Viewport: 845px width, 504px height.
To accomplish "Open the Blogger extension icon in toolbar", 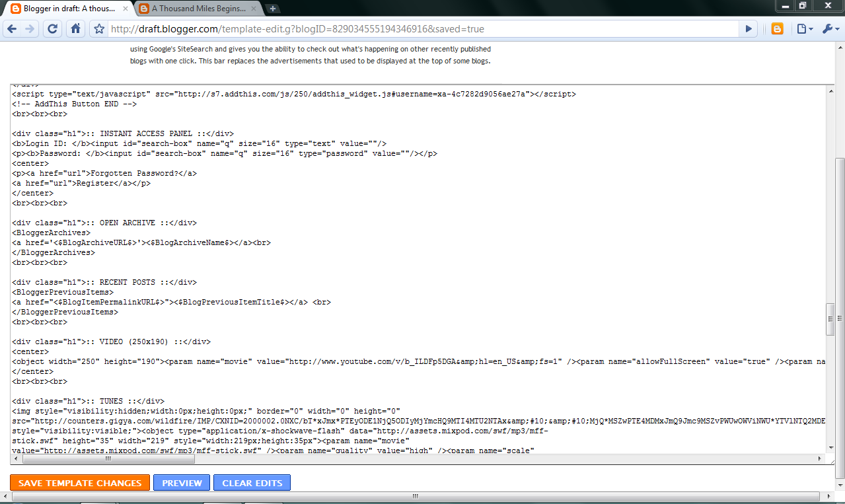I will [778, 28].
